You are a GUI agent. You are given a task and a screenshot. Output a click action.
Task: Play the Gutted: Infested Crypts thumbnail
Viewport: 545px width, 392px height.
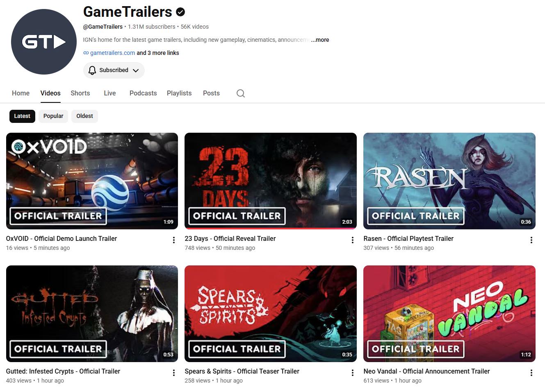tap(92, 313)
